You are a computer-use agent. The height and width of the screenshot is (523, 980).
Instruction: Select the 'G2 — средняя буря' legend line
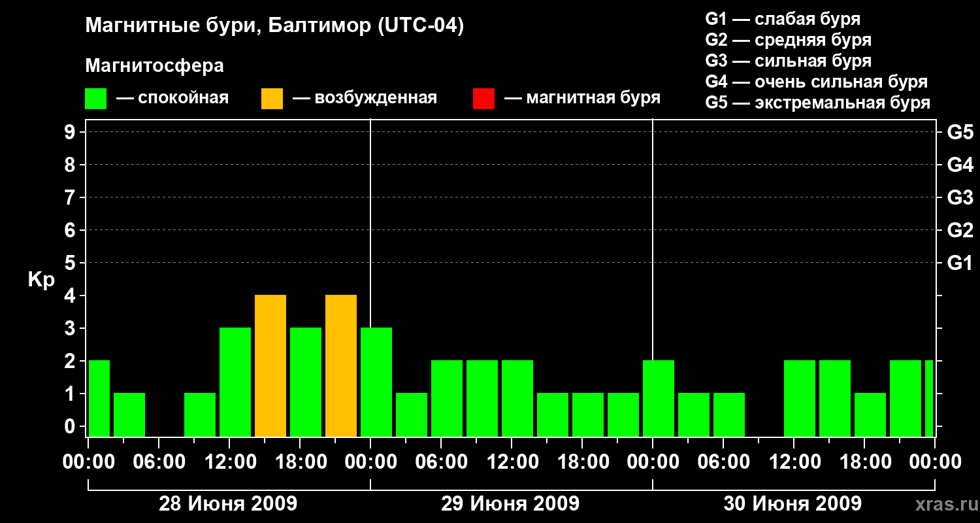point(788,40)
